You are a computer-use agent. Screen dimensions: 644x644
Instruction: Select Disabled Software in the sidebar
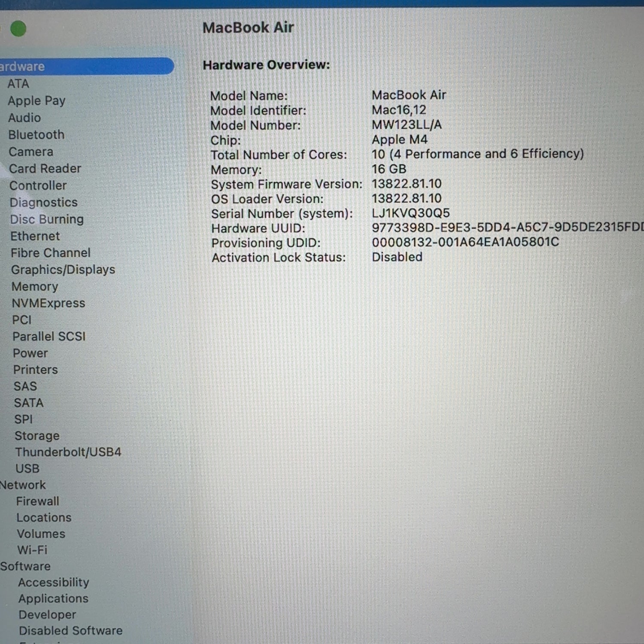(71, 631)
